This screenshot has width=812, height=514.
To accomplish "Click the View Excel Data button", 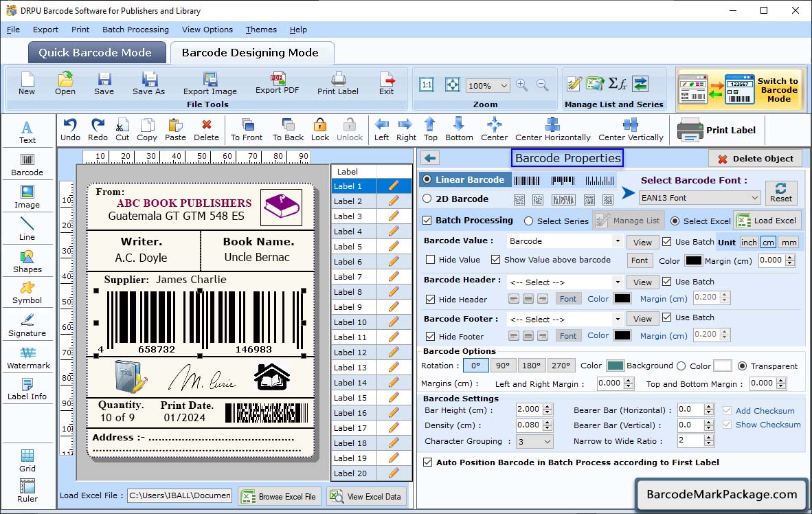I will click(365, 496).
